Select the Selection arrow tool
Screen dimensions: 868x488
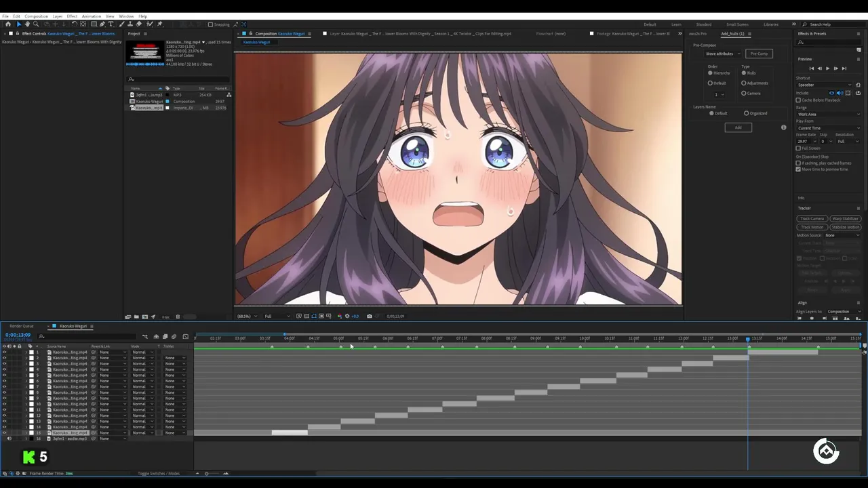point(19,24)
